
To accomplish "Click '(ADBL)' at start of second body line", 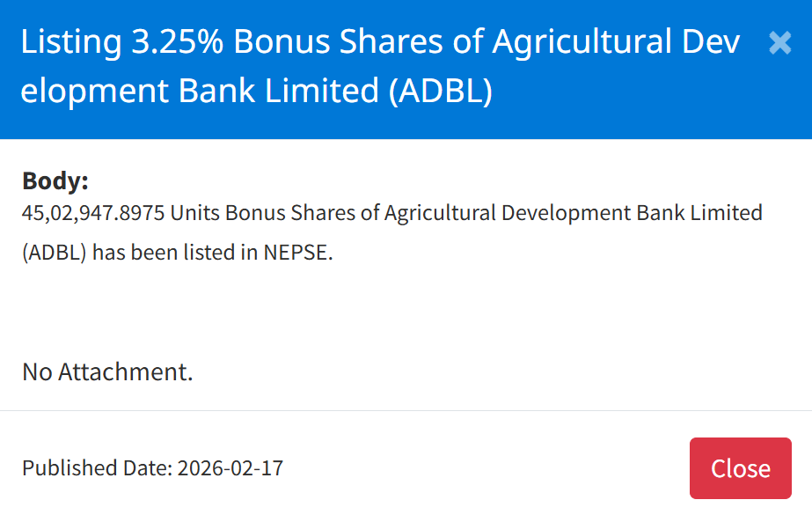I will tap(55, 253).
